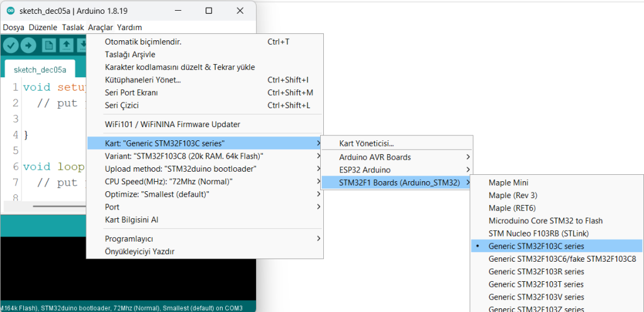644x312 pixels.
Task: Click the New sketch page icon
Action: (x=49, y=45)
